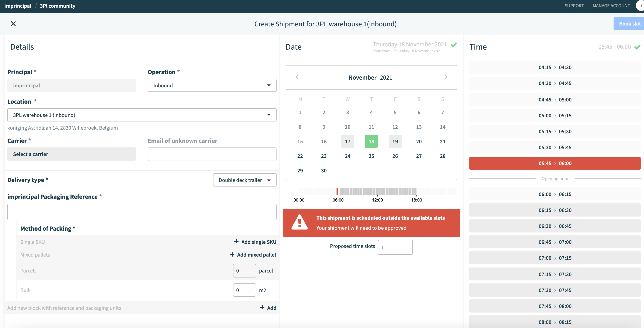Click the plus icon to Add new block
This screenshot has height=328, width=644.
[262, 307]
